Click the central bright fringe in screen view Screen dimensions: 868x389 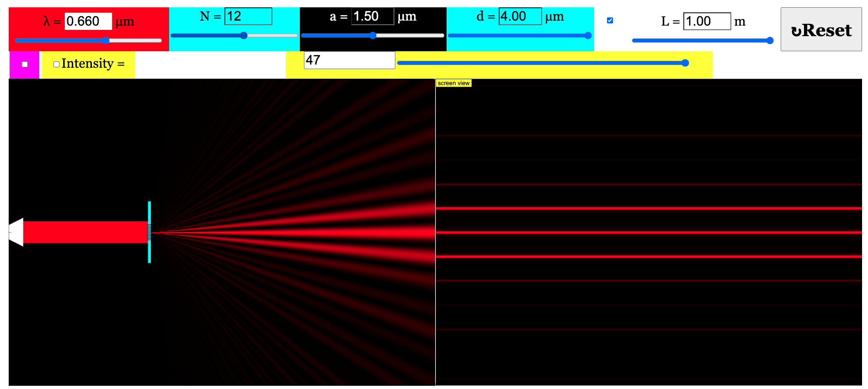pyautogui.click(x=648, y=232)
